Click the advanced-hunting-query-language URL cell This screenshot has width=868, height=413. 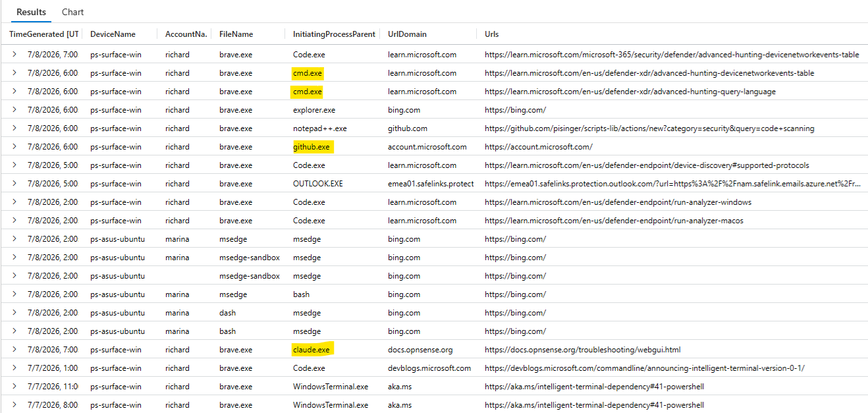point(630,92)
